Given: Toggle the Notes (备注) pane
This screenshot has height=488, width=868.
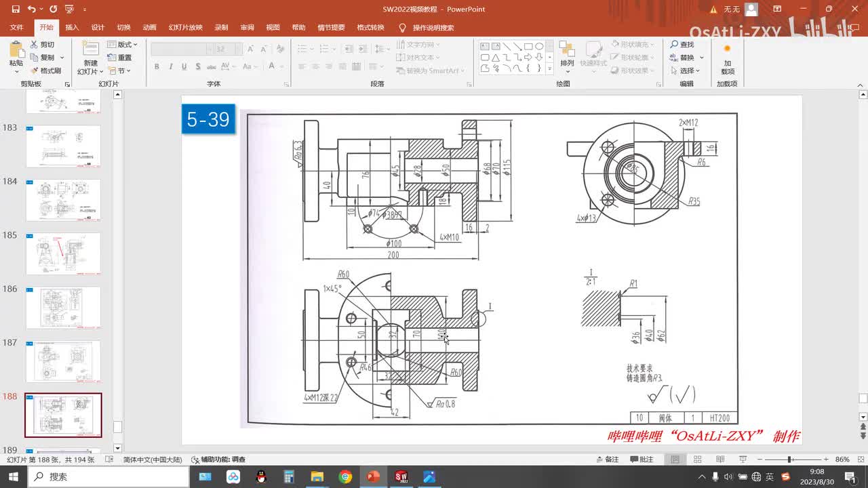Looking at the screenshot, I should pyautogui.click(x=607, y=460).
